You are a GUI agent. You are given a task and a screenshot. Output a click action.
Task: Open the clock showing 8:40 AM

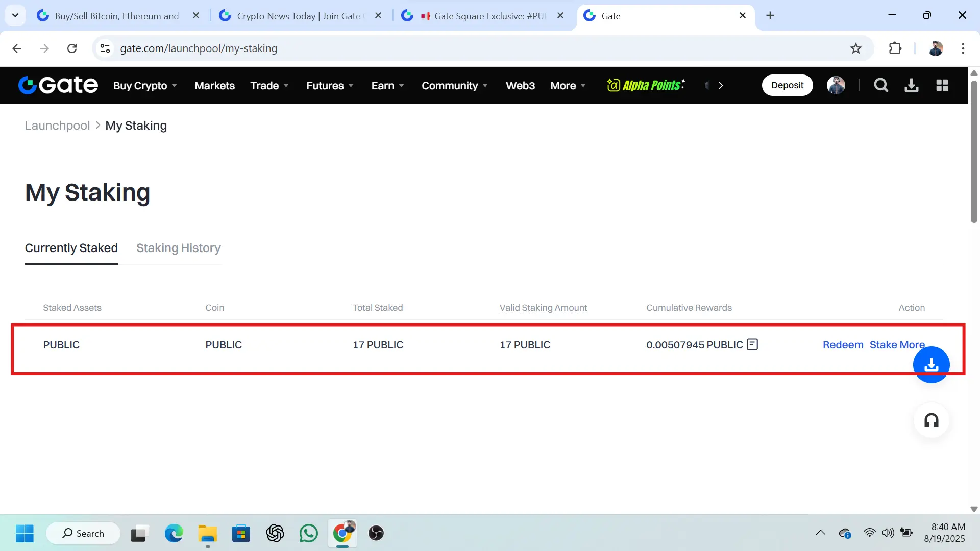coord(944,533)
